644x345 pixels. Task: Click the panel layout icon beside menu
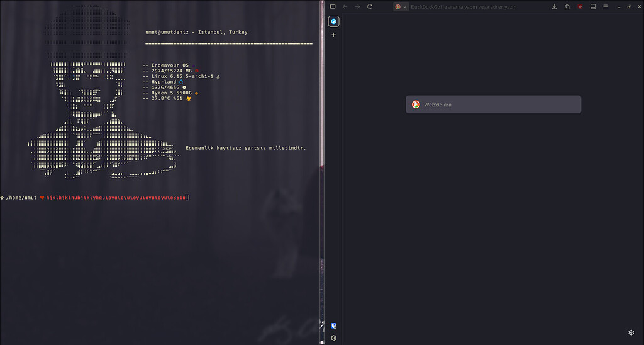point(593,6)
